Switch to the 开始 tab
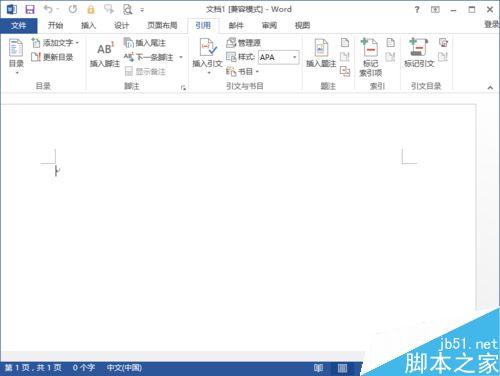 coord(55,25)
